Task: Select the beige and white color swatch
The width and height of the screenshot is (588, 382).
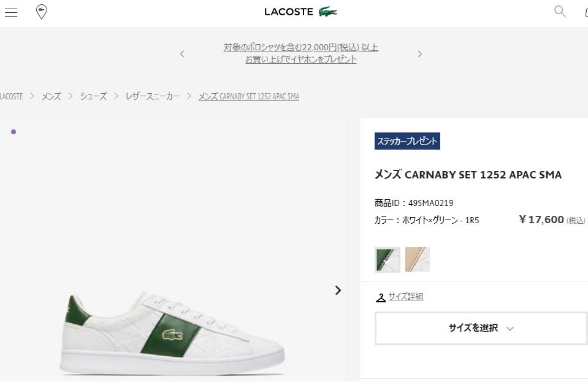Action: (418, 259)
